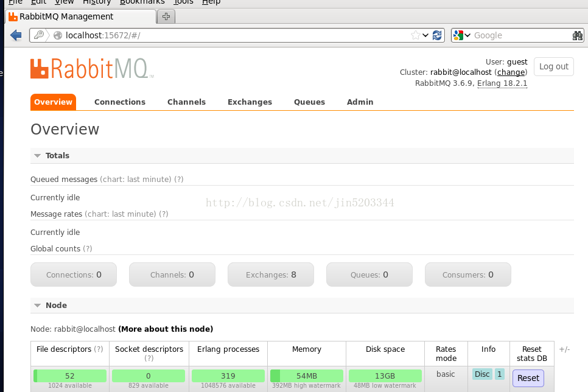Change the Queued messages chart range
588x392 pixels.
[x=135, y=180]
